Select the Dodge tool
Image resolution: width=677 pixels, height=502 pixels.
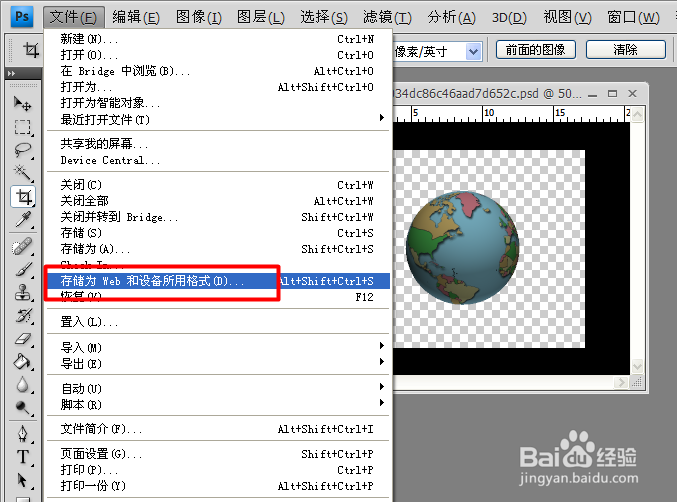point(22,407)
